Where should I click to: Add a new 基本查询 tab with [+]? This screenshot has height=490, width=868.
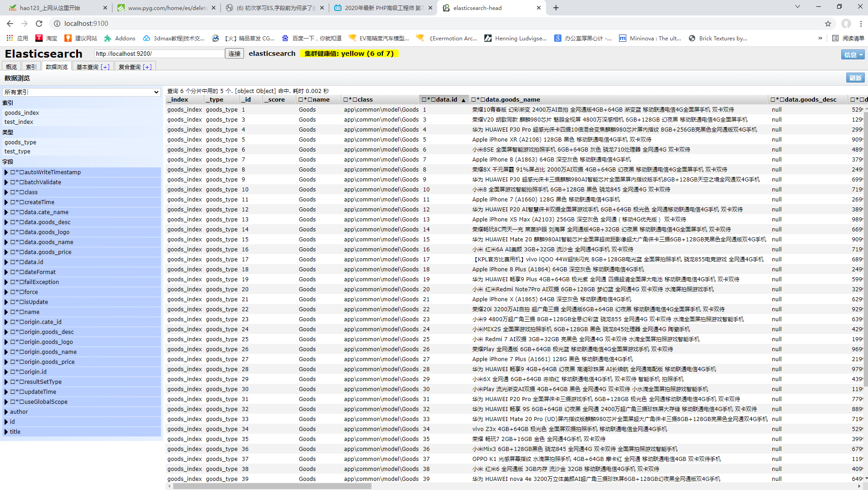click(x=105, y=67)
